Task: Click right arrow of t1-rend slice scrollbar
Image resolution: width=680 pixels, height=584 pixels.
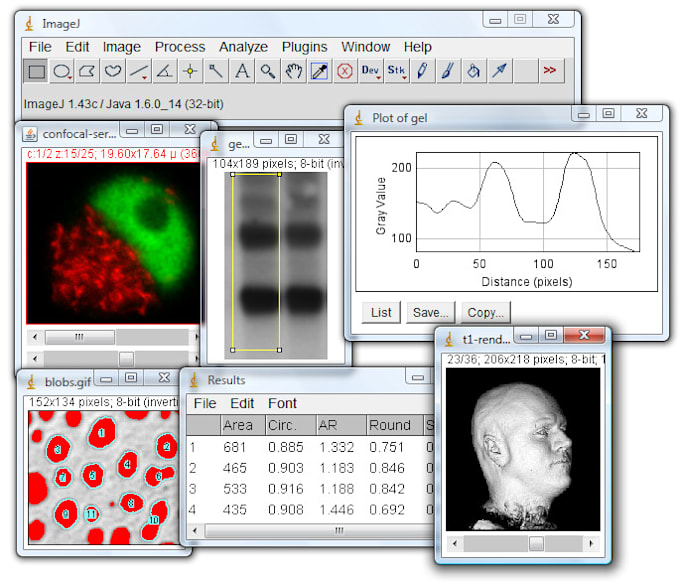Action: (x=592, y=543)
